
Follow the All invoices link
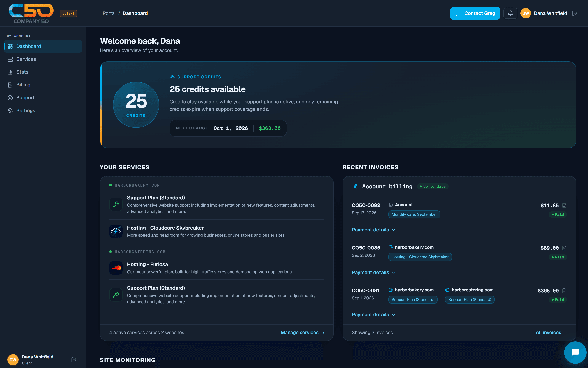tap(551, 332)
